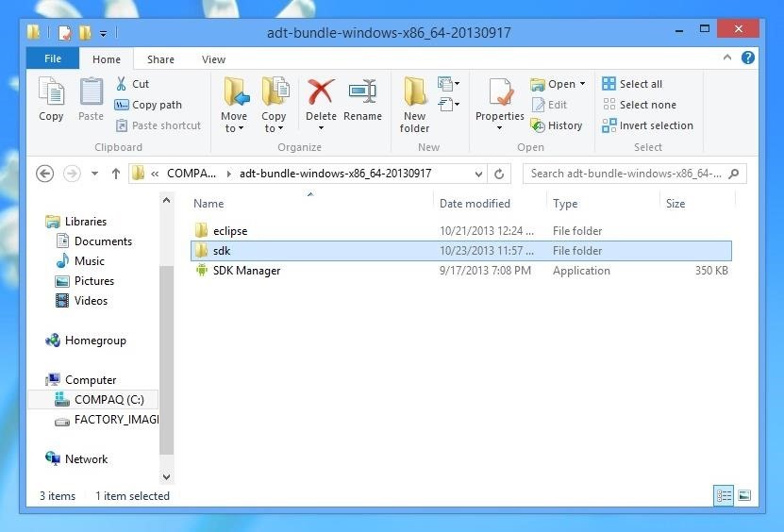Switch to Details view in status bar

pyautogui.click(x=724, y=495)
